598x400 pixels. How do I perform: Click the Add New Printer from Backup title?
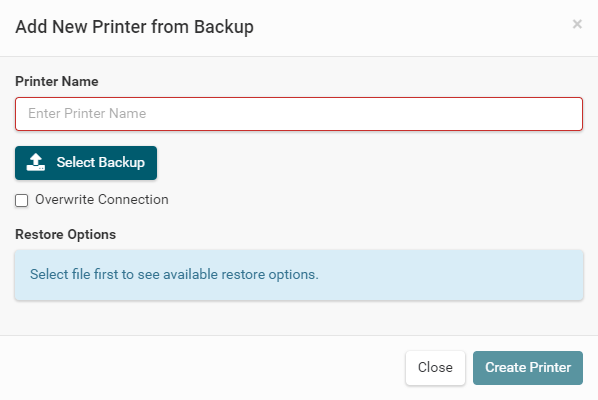[134, 27]
